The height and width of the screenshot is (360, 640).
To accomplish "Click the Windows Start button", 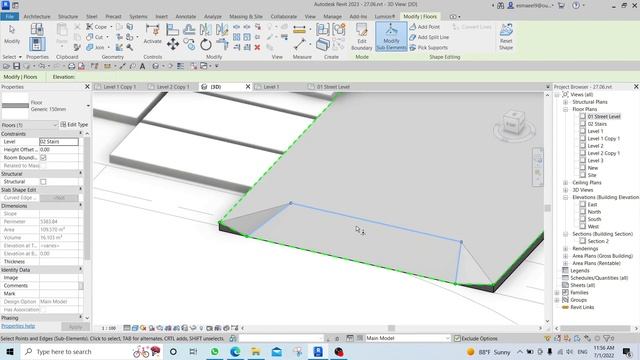I will pos(10,352).
